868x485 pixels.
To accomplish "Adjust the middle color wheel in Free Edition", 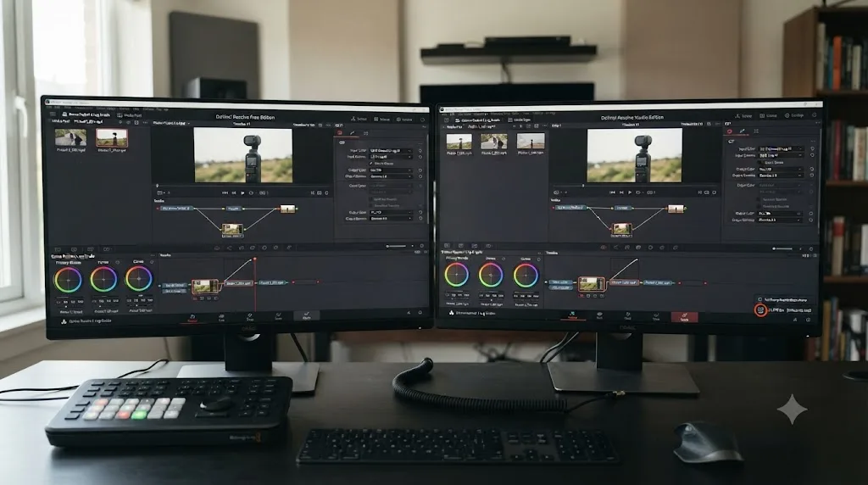I will (x=103, y=279).
